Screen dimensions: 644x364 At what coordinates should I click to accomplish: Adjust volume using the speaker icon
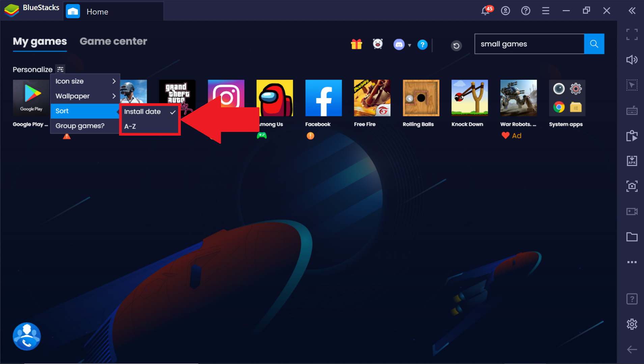(x=632, y=60)
